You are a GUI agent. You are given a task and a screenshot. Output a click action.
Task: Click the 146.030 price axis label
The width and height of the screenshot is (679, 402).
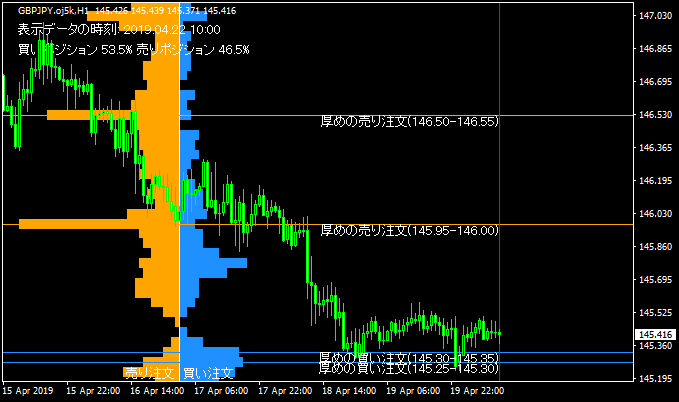coord(654,214)
